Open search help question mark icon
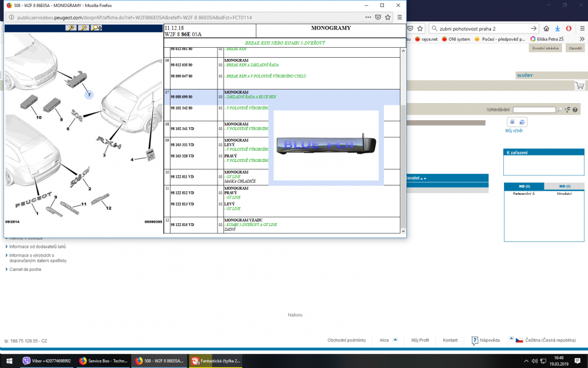 pos(575,110)
